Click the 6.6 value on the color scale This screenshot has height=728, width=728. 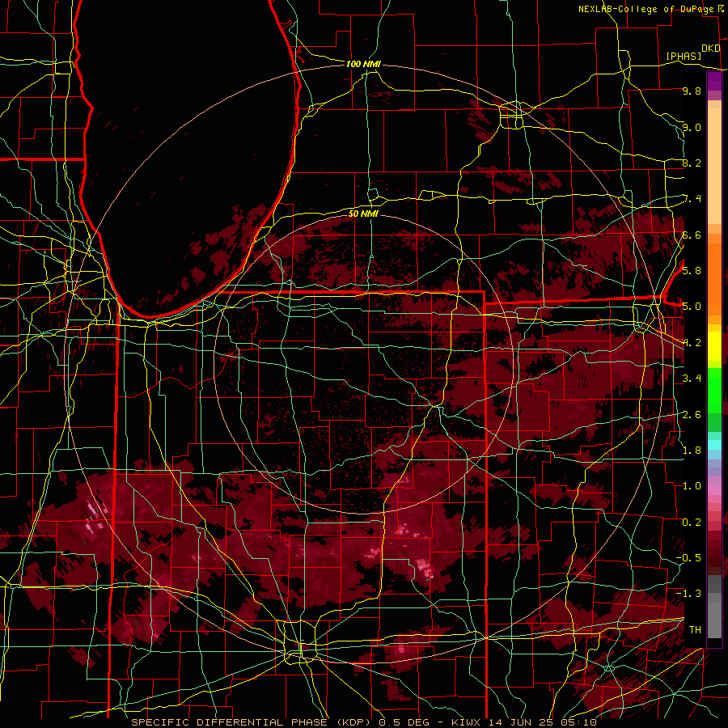[x=692, y=235]
